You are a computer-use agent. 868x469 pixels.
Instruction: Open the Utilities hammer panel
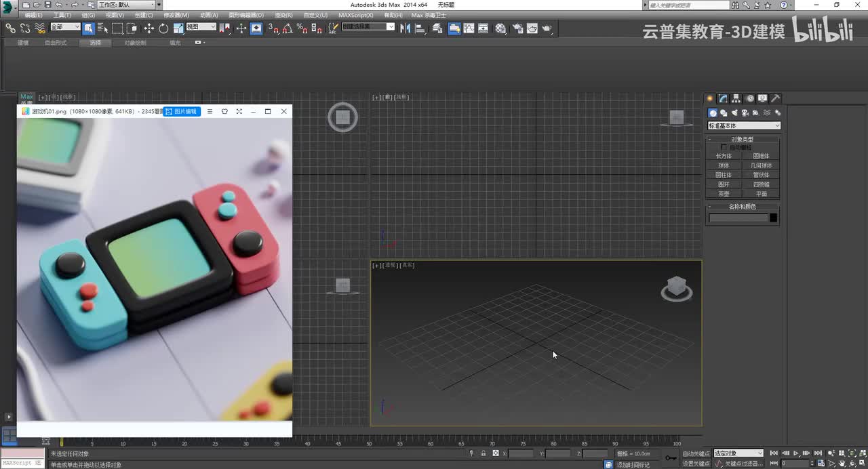pos(776,98)
